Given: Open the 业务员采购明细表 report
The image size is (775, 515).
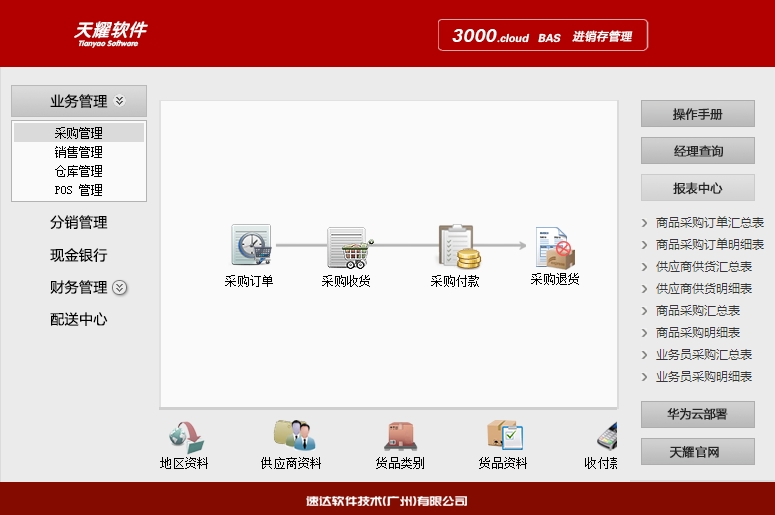Looking at the screenshot, I should 704,377.
